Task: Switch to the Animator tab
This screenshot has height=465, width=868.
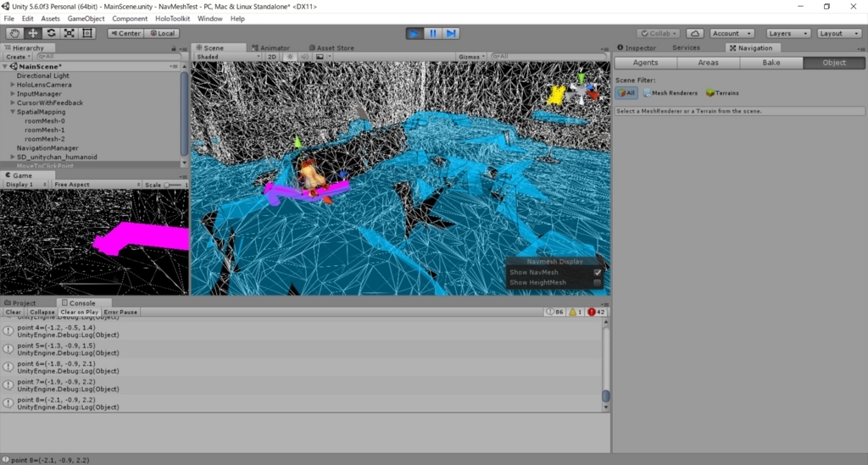Action: (x=270, y=48)
